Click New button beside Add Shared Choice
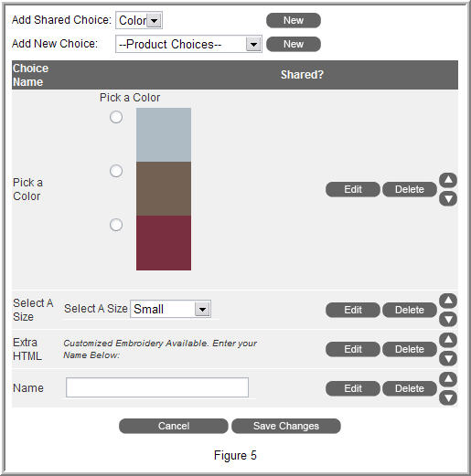The width and height of the screenshot is (471, 476). pyautogui.click(x=294, y=20)
